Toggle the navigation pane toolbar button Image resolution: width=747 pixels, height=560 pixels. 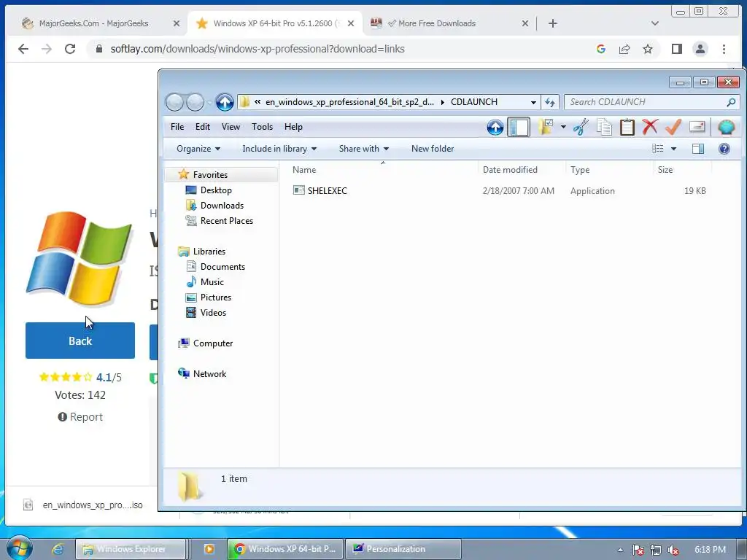pyautogui.click(x=519, y=127)
